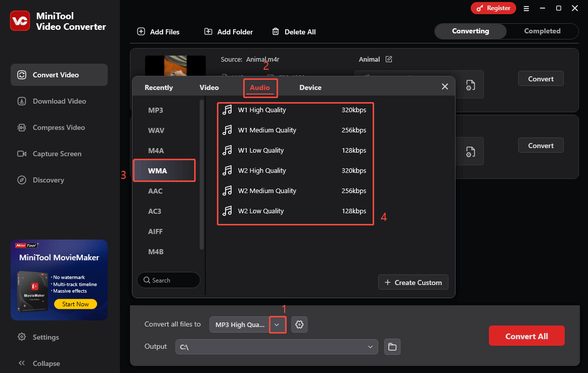Switch to the Recently tab
Image resolution: width=588 pixels, height=373 pixels.
click(x=159, y=87)
